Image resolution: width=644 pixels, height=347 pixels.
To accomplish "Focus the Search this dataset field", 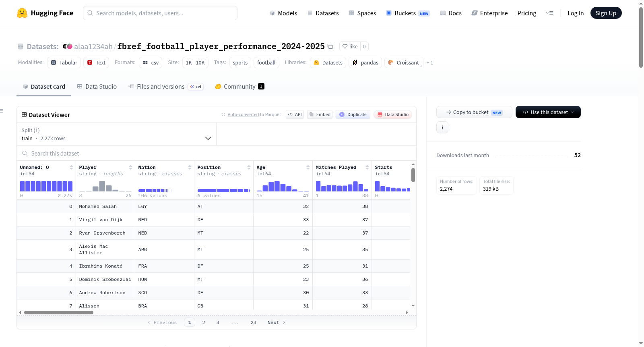I will [x=217, y=153].
